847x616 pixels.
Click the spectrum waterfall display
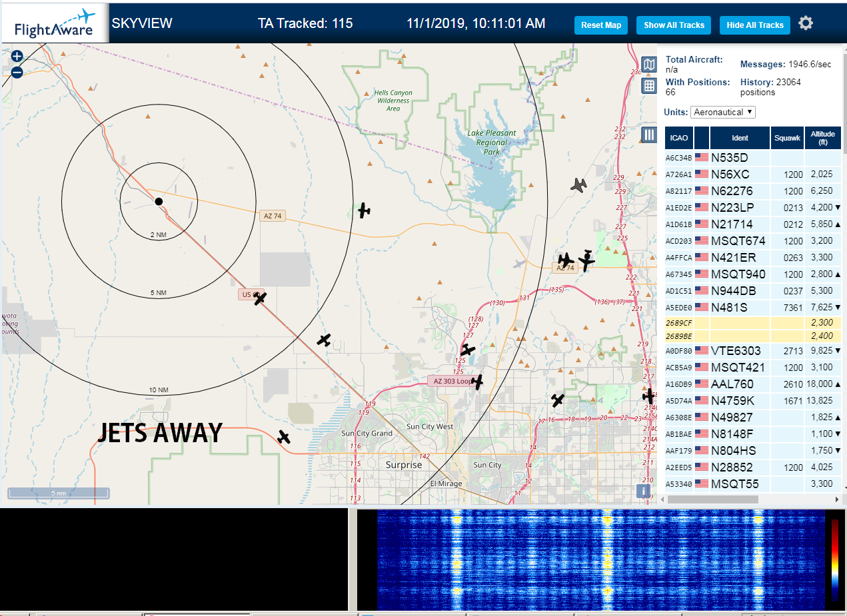(600, 560)
